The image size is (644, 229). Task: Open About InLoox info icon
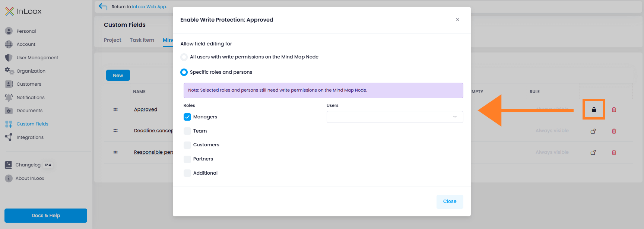[9, 178]
